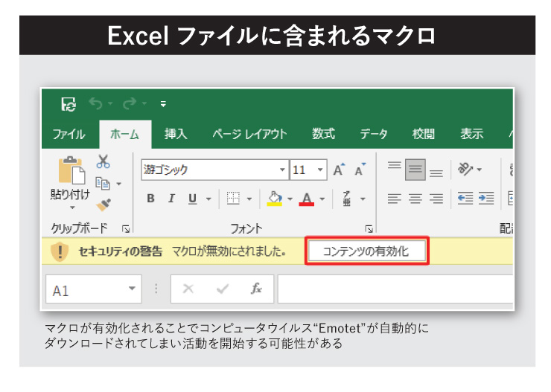Select bottom align icon
Screen dimensions: 551x392
(x=436, y=173)
